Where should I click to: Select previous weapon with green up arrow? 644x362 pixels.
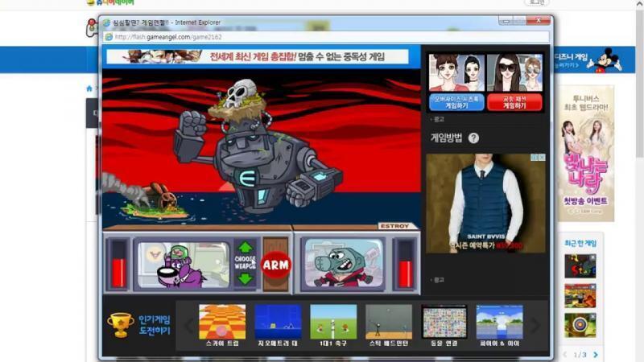point(246,247)
